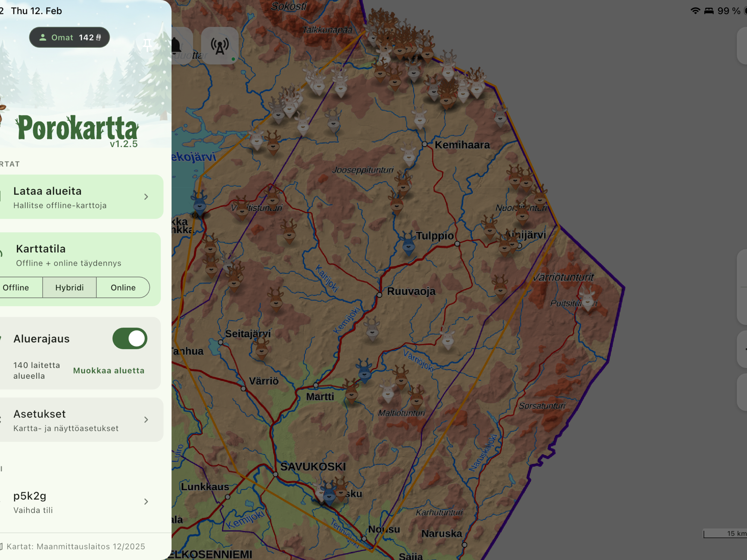Select the Hybridi map mode segment
The image size is (747, 560).
[x=69, y=287]
